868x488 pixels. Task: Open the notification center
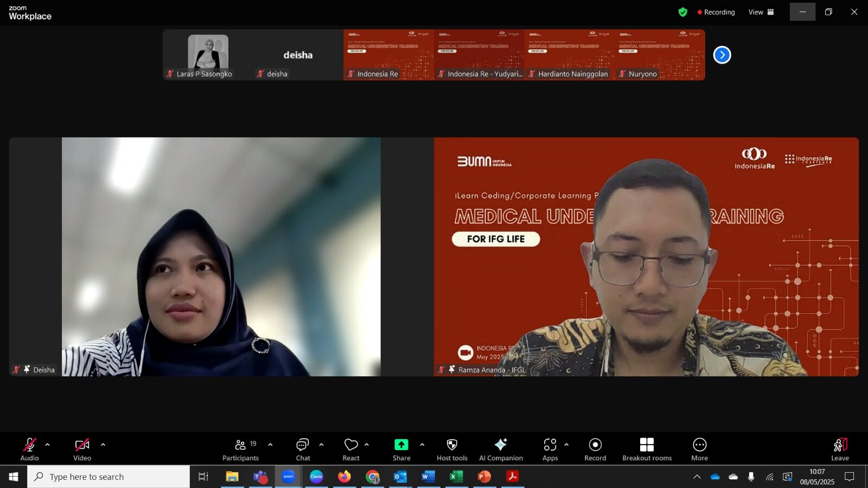click(850, 477)
